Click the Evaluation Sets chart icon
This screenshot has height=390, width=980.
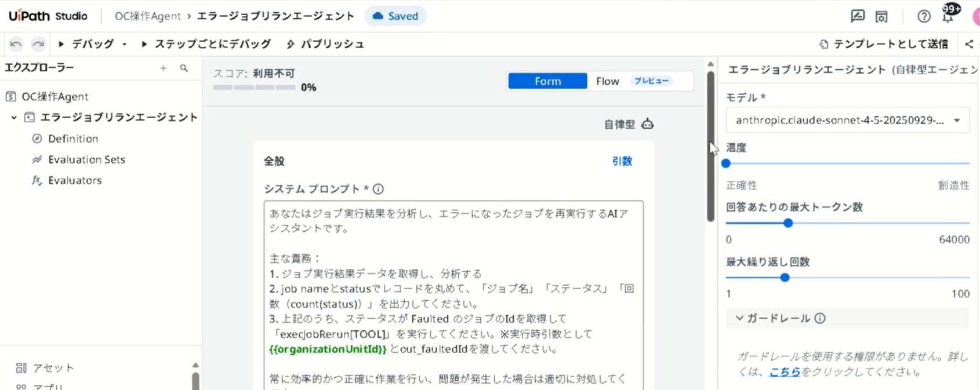(37, 159)
